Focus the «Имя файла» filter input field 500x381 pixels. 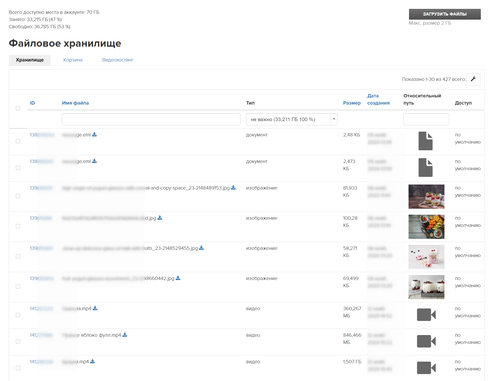tap(151, 119)
